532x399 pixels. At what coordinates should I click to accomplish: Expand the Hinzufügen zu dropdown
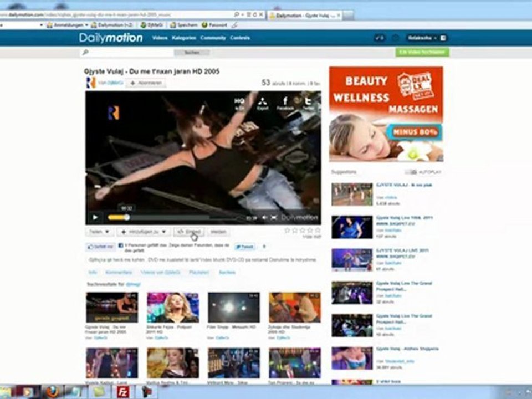(144, 232)
